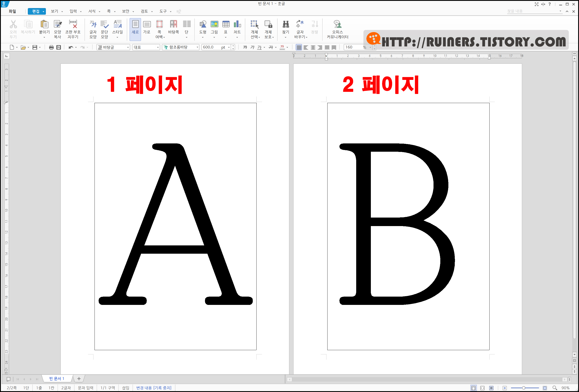Open the 바탕글 style dropdown
This screenshot has height=392, width=579.
point(128,47)
